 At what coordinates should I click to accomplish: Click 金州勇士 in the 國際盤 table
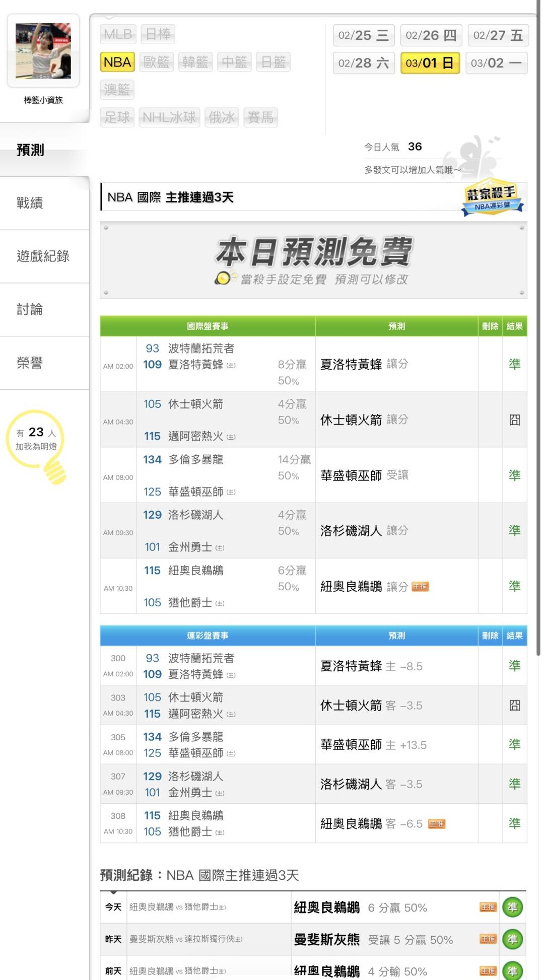[190, 547]
